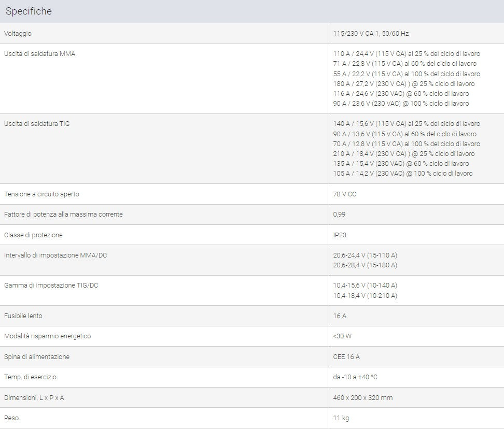Click the 210 A / 18,4 V TIG line
Screen dimensions: 504x429
[x=404, y=153]
